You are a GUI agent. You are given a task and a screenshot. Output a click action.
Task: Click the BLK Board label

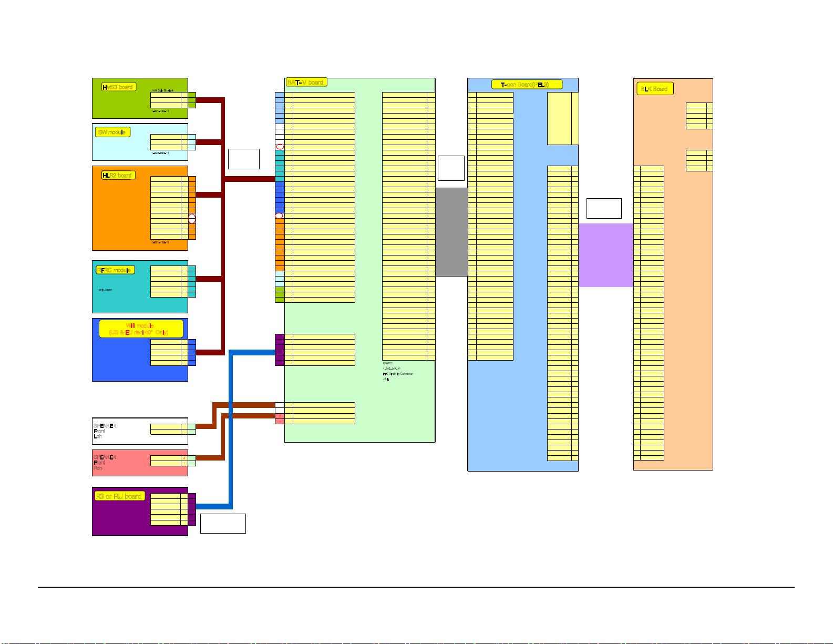point(655,89)
